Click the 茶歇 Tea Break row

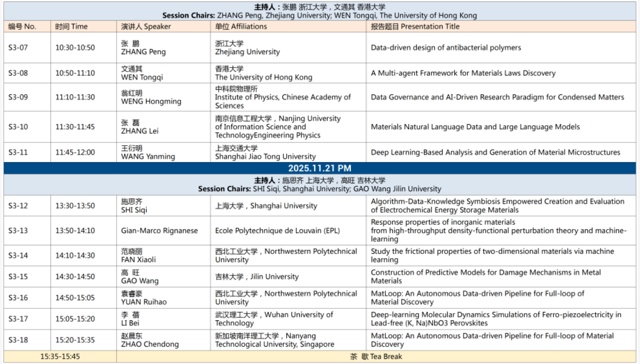376,357
